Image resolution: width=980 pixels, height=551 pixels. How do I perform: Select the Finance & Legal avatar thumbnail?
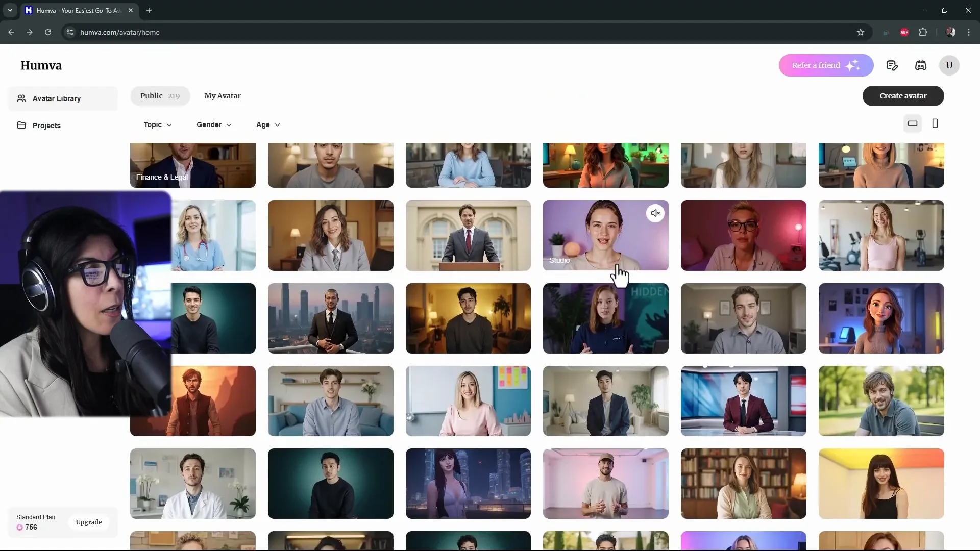pos(193,165)
